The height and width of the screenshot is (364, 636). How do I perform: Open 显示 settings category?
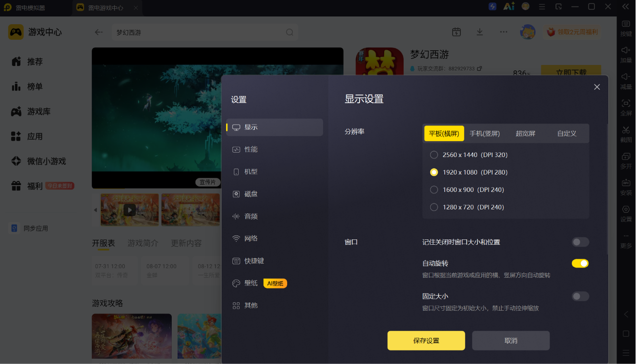click(x=275, y=127)
